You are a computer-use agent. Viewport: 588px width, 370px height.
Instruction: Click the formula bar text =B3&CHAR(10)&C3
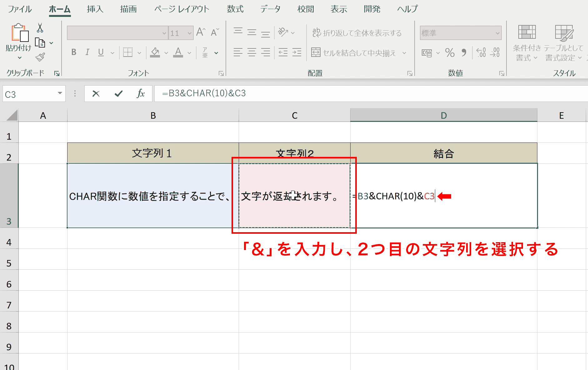pyautogui.click(x=204, y=93)
